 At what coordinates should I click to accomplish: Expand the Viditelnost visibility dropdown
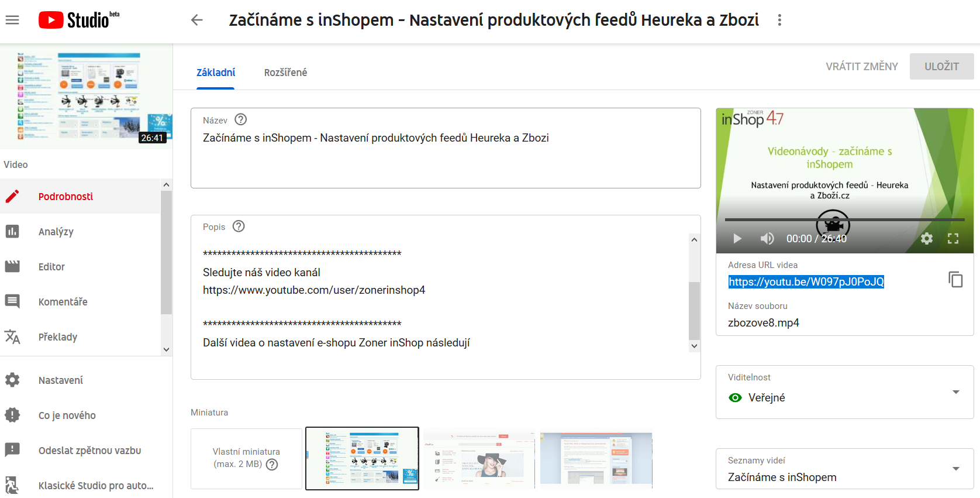(955, 392)
